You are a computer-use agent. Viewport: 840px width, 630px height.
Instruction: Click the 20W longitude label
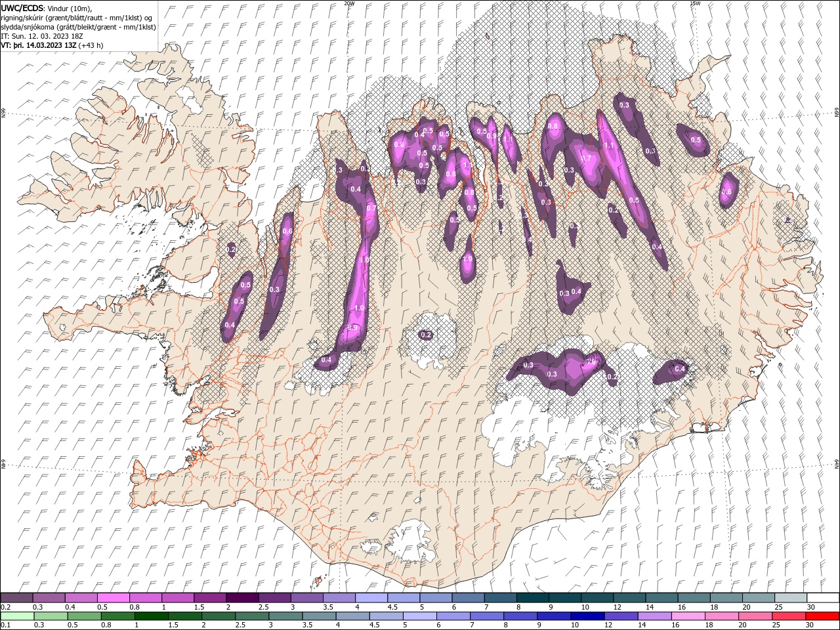[349, 3]
